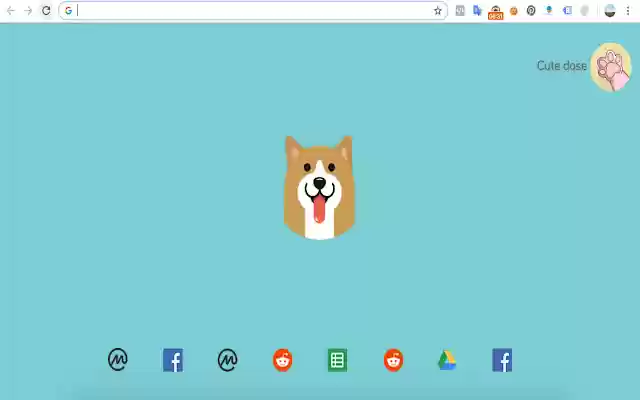Viewport: 640px width, 400px height.
Task: Click the cat paw Cute dose button
Action: click(x=611, y=67)
